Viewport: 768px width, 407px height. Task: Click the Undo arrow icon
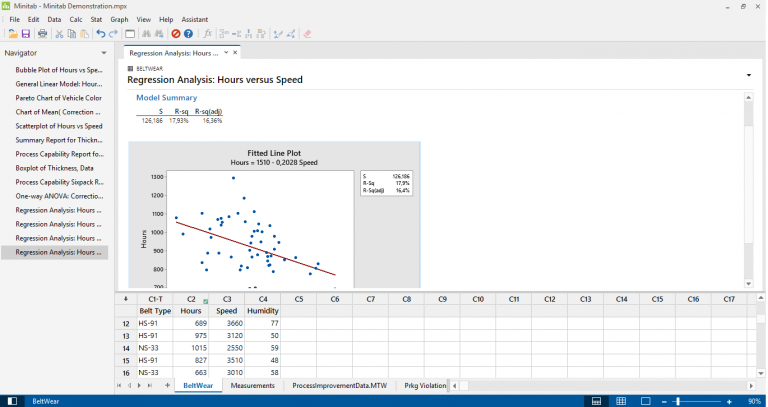click(x=100, y=34)
